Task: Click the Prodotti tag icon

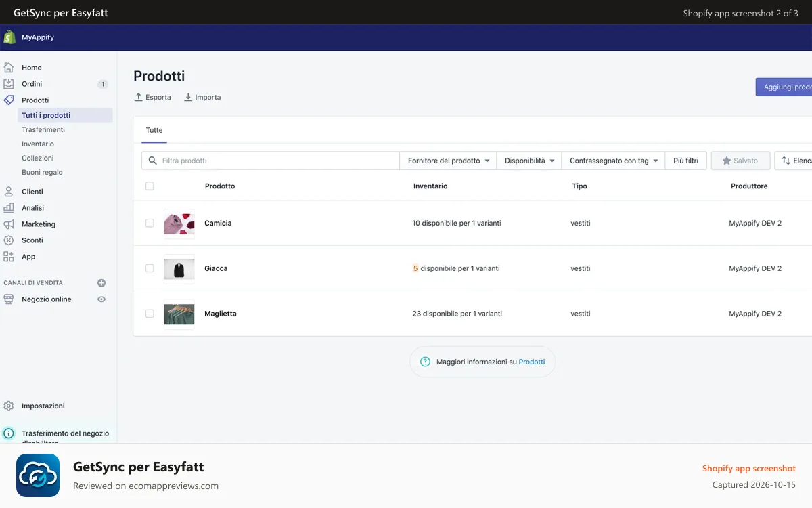Action: [x=9, y=100]
